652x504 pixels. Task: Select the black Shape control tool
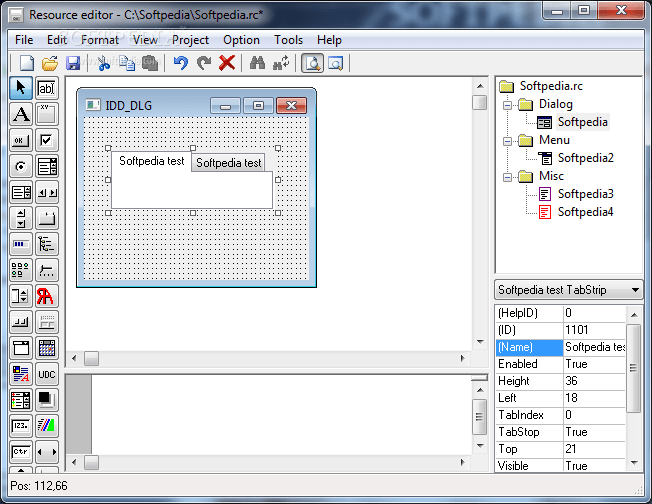click(47, 400)
